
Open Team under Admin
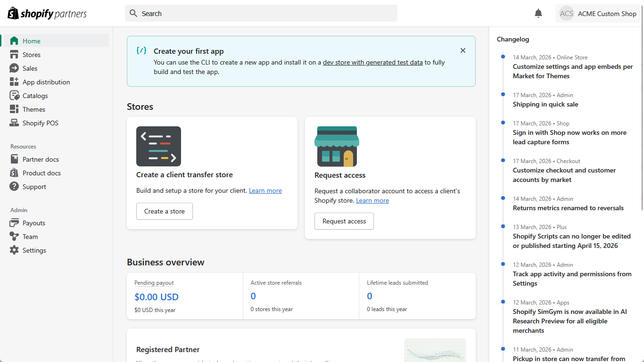point(56,237)
